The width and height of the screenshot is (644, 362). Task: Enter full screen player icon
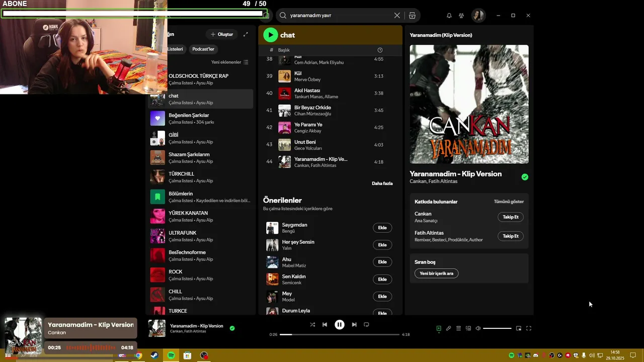click(x=529, y=328)
